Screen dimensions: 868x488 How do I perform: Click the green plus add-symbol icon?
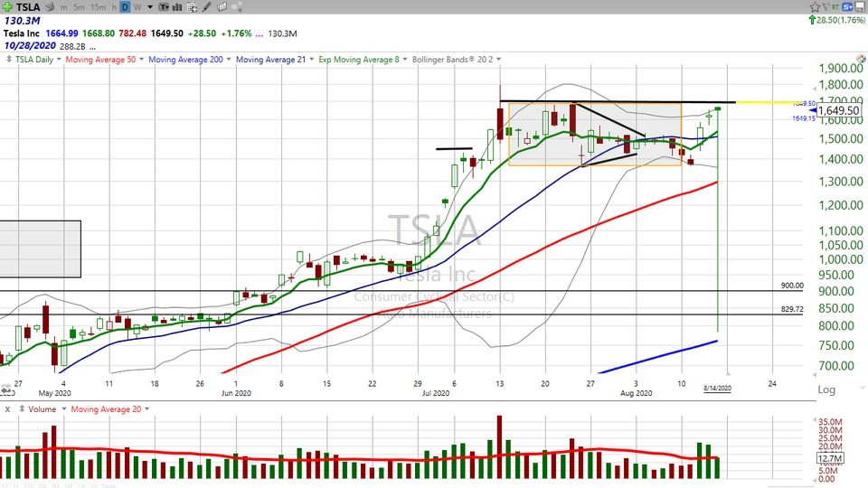(8, 6)
